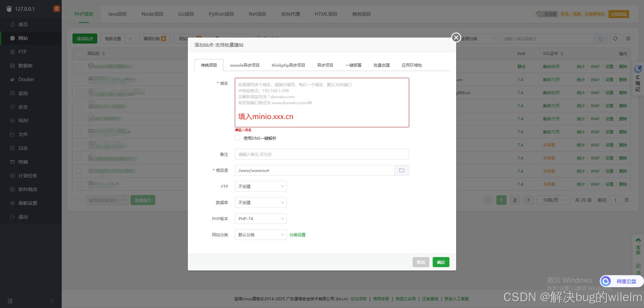Screen dimensions: 644x308
Task: Click the 域名 textarea
Action: (x=322, y=103)
